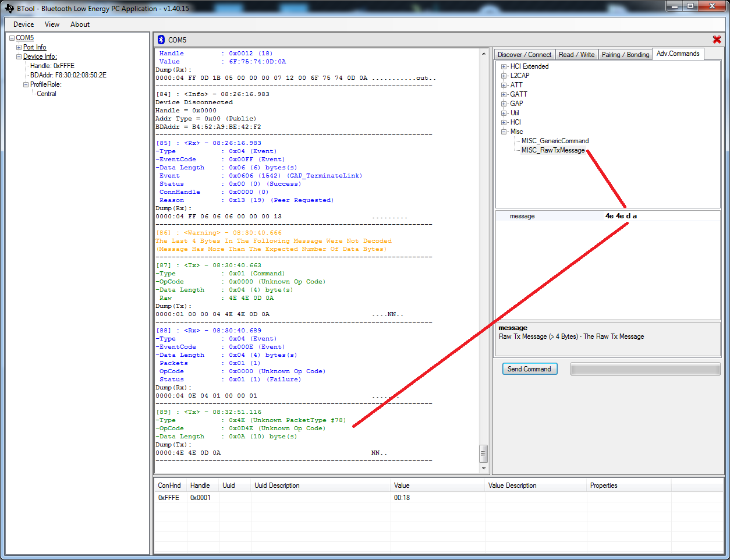
Task: Collapse ProfileRole node
Action: [x=26, y=84]
